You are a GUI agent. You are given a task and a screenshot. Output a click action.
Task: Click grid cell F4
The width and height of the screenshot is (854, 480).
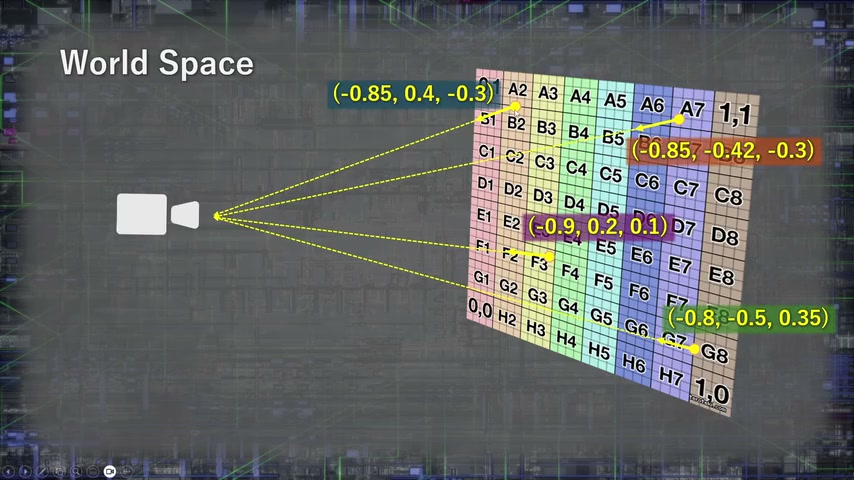click(570, 271)
